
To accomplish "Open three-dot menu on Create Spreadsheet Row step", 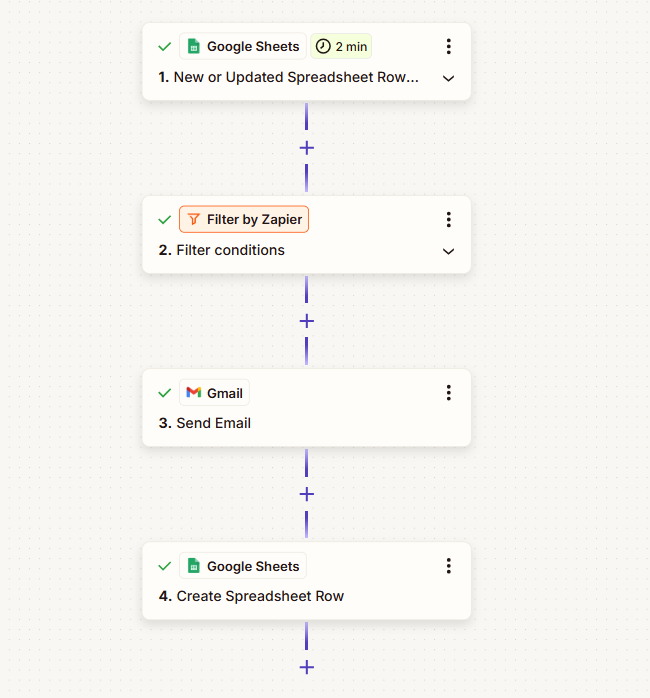I will [x=448, y=565].
